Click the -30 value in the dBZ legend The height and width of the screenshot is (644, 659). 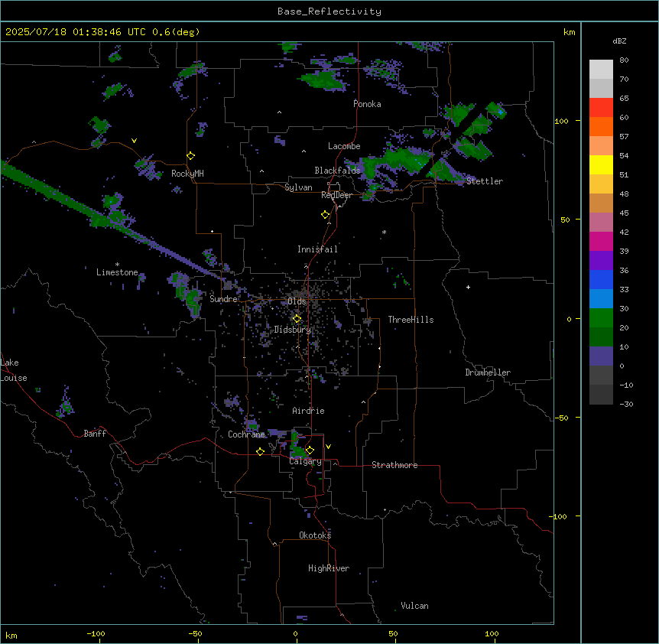pos(626,404)
